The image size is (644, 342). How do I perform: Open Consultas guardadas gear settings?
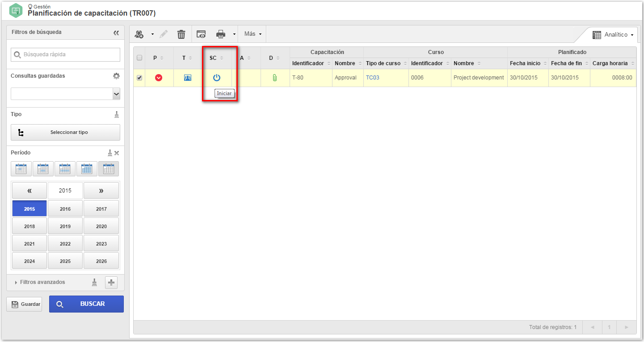[x=116, y=76]
